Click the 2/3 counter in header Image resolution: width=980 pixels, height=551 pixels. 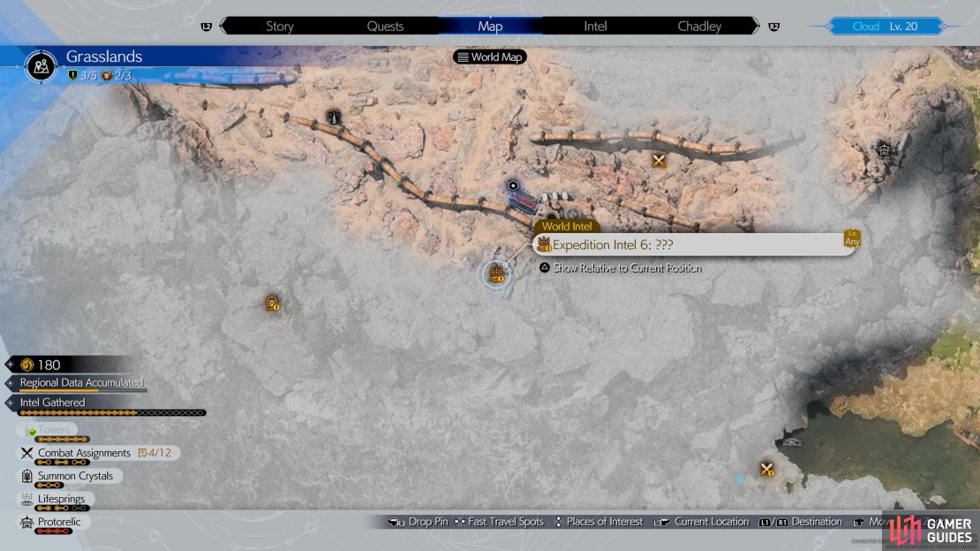[x=117, y=76]
